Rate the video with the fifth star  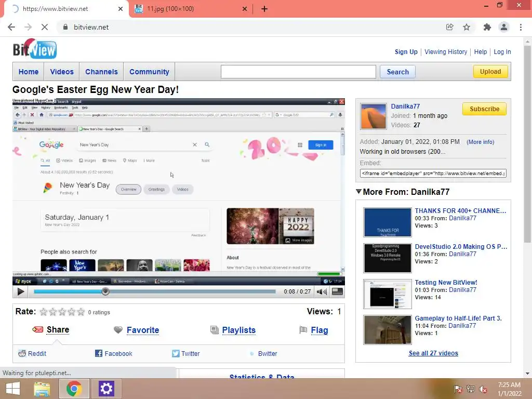(x=81, y=312)
